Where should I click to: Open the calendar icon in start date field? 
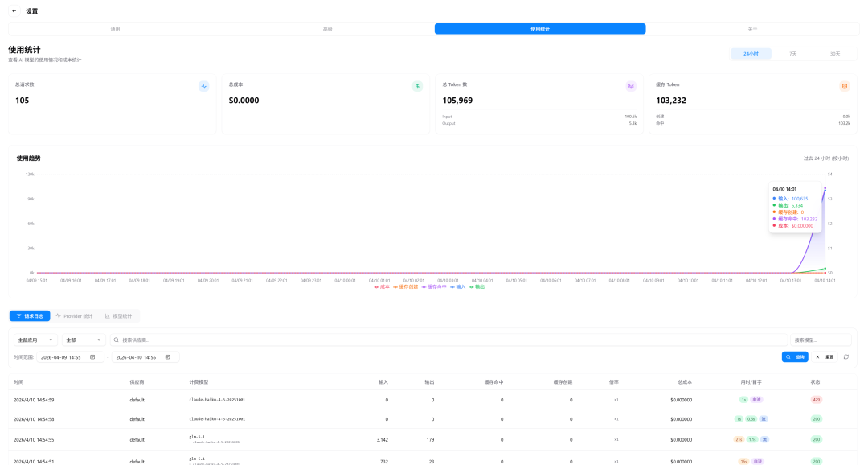pyautogui.click(x=92, y=356)
